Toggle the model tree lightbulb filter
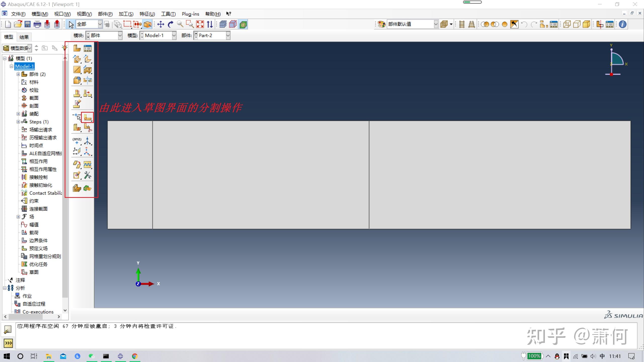 (64, 48)
